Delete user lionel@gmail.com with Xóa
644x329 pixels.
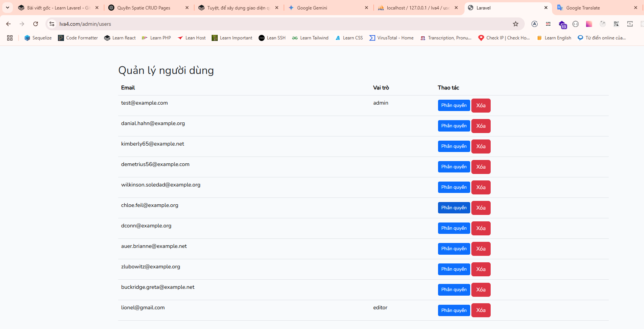(481, 310)
